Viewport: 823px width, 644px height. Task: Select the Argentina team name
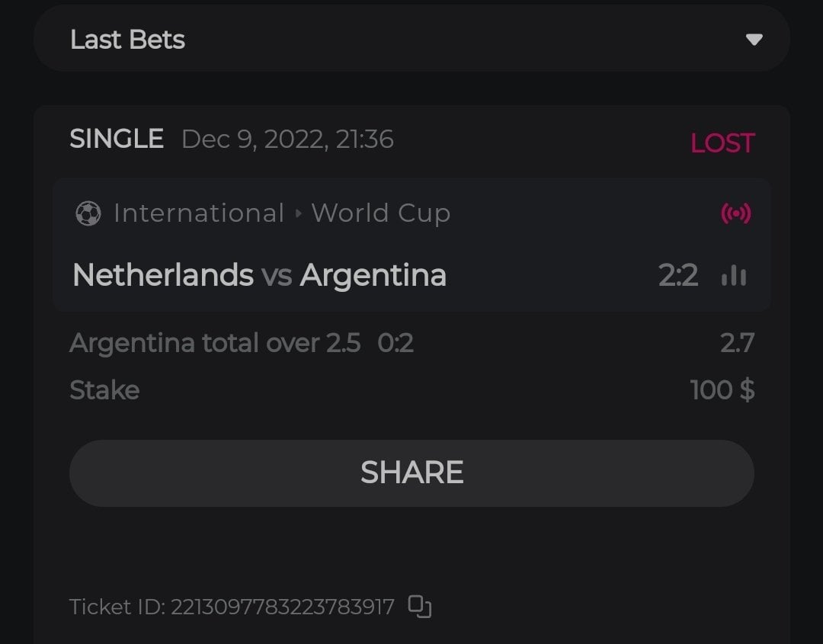pyautogui.click(x=373, y=275)
